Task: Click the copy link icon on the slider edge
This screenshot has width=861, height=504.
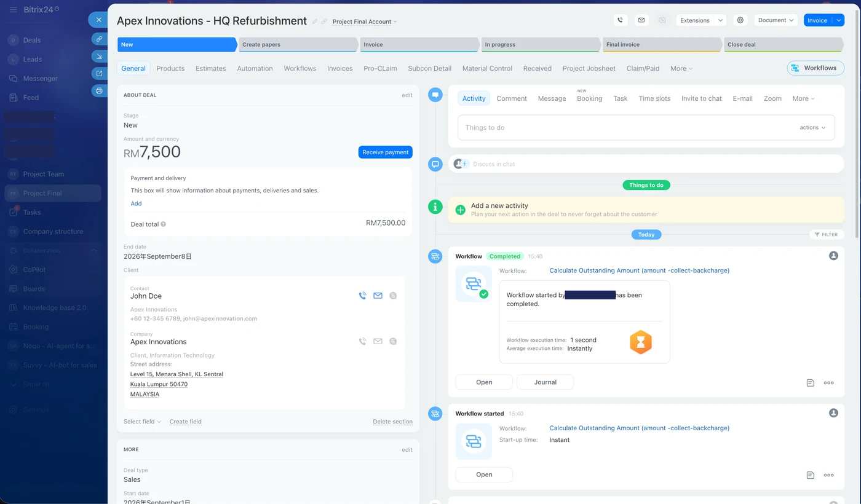Action: coord(99,39)
